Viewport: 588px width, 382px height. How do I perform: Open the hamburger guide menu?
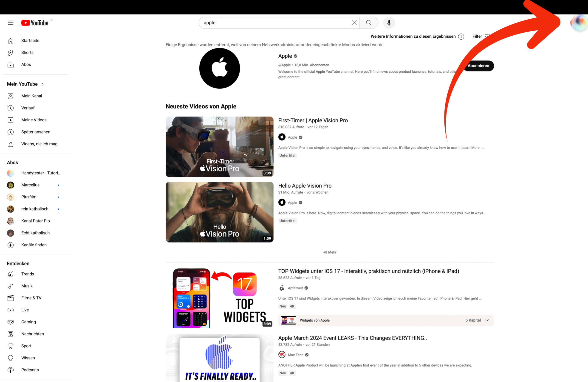10,23
